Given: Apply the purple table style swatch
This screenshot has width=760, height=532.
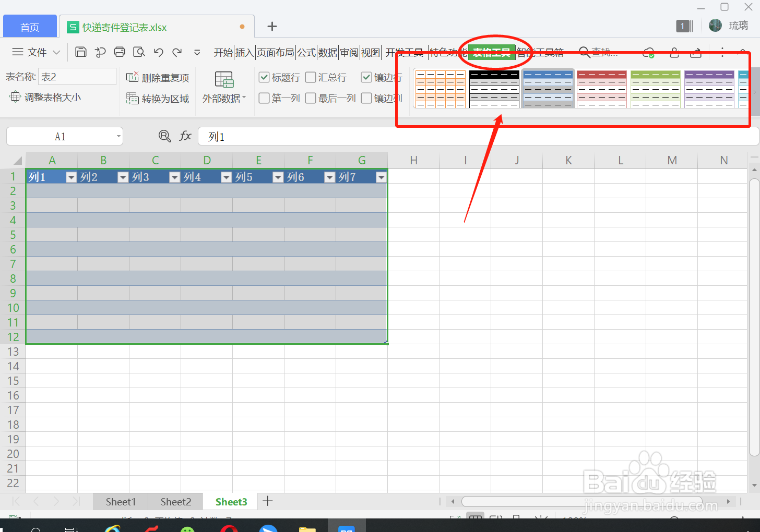Looking at the screenshot, I should pyautogui.click(x=709, y=89).
